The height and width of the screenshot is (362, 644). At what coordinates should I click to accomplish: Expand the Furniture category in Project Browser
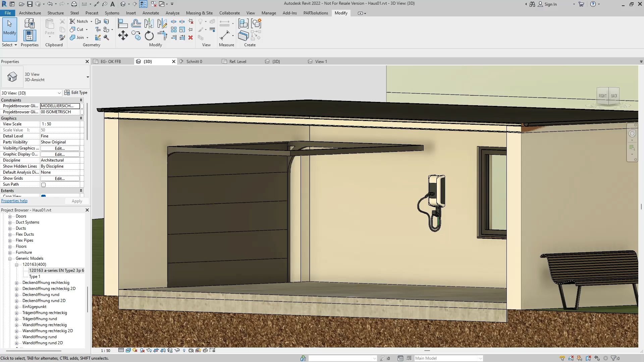(x=10, y=252)
